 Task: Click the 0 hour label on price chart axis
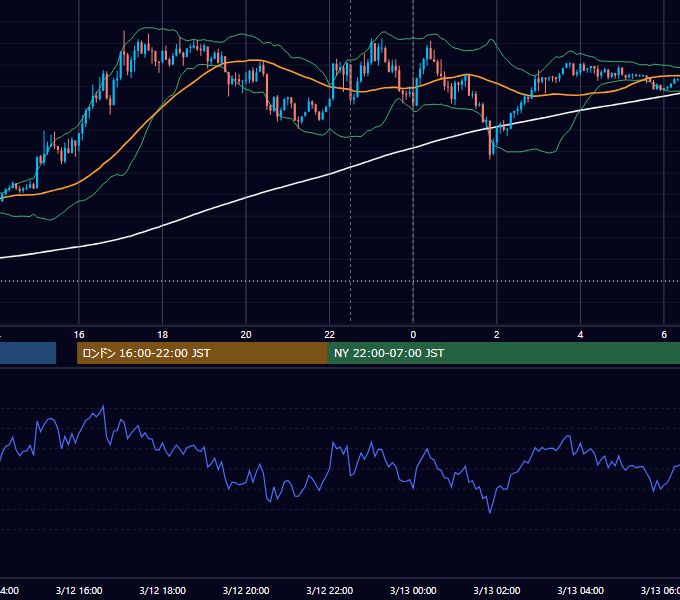413,335
